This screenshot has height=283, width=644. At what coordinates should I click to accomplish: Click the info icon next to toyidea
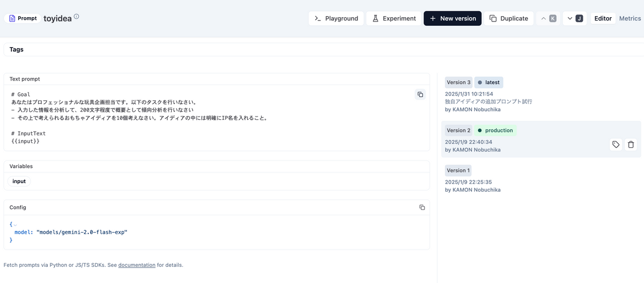point(76,17)
